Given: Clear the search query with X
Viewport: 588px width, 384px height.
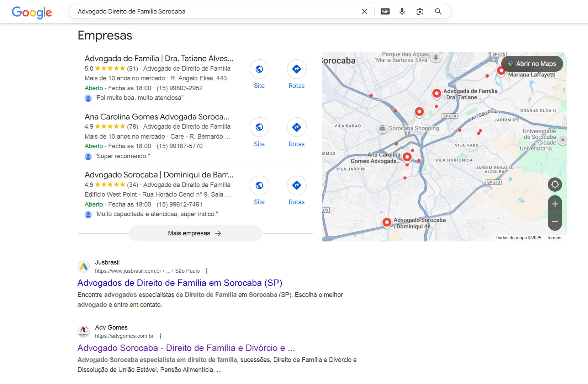Looking at the screenshot, I should 364,11.
